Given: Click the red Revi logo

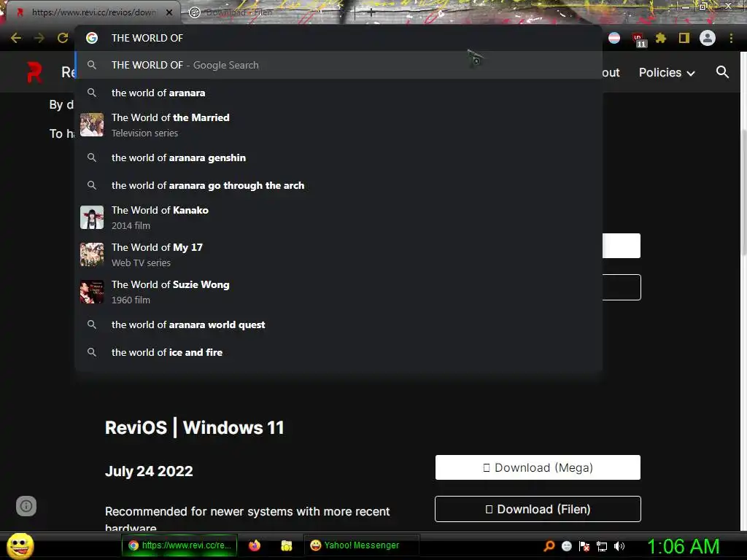Looking at the screenshot, I should click(x=34, y=72).
